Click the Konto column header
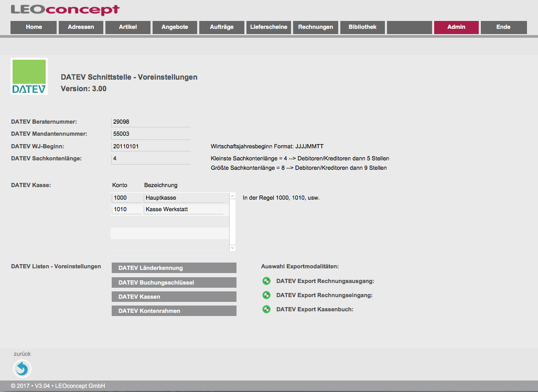The height and width of the screenshot is (392, 538). [120, 185]
